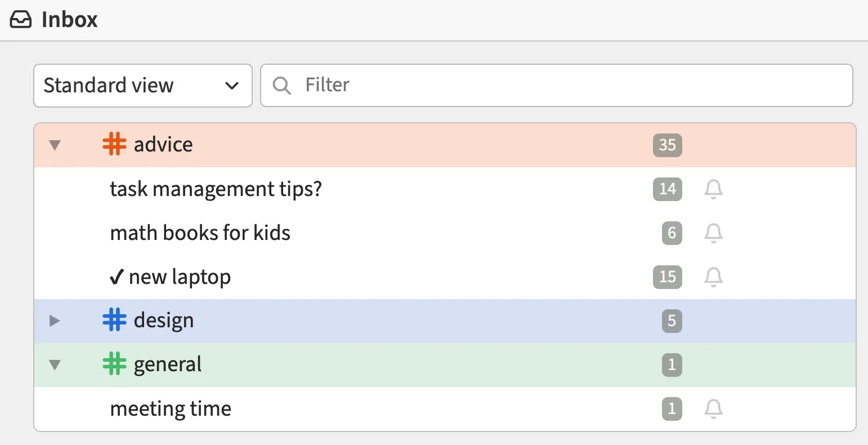Screen dimensions: 868x445
Task: Collapse the advice channel topics
Action: [x=55, y=145]
